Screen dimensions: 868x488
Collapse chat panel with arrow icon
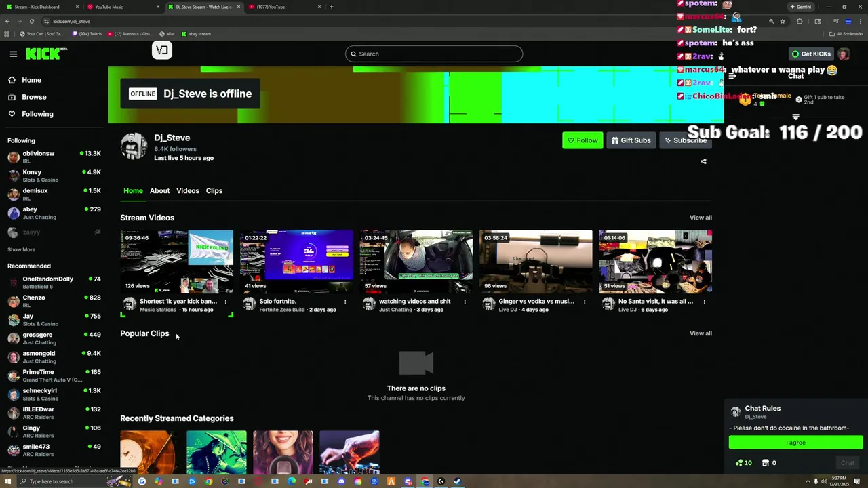tap(732, 76)
